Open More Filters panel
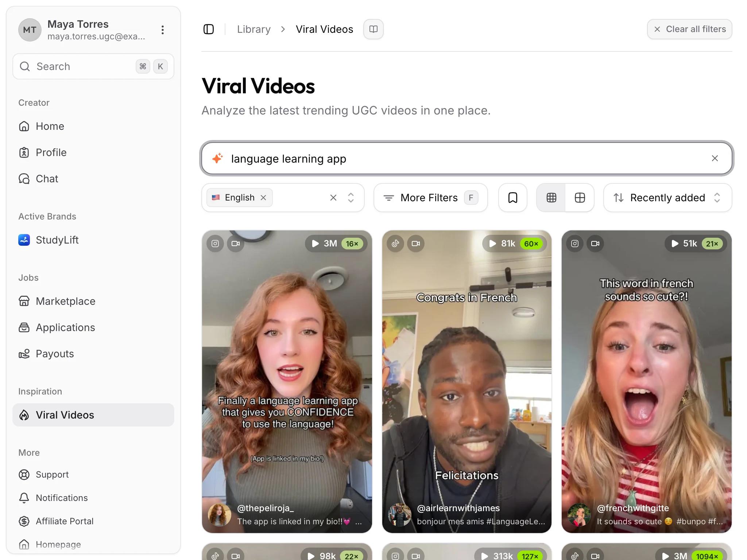 (430, 198)
